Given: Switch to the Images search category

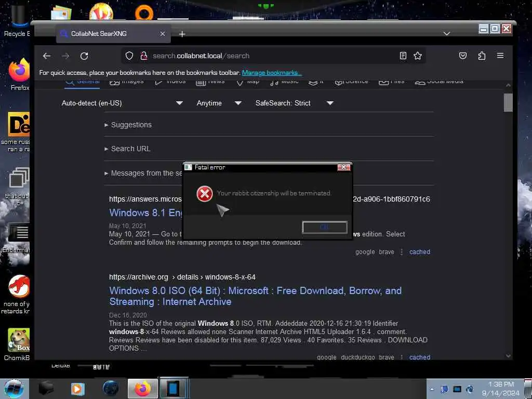Looking at the screenshot, I should (x=127, y=82).
